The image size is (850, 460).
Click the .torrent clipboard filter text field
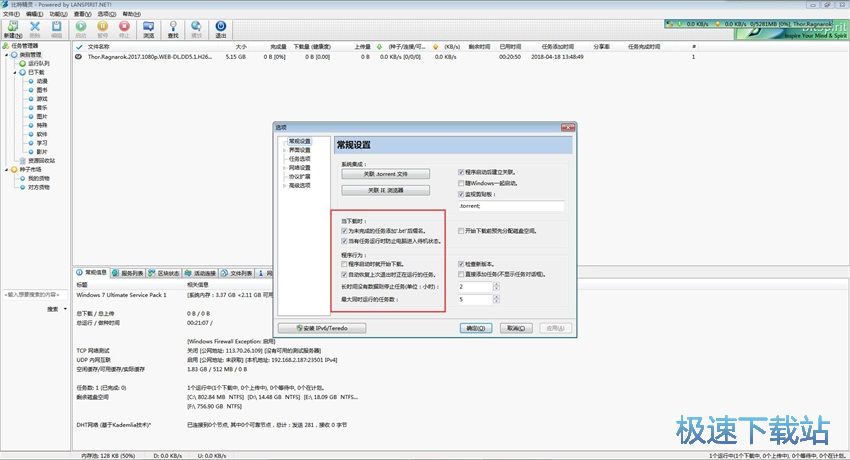[x=511, y=206]
